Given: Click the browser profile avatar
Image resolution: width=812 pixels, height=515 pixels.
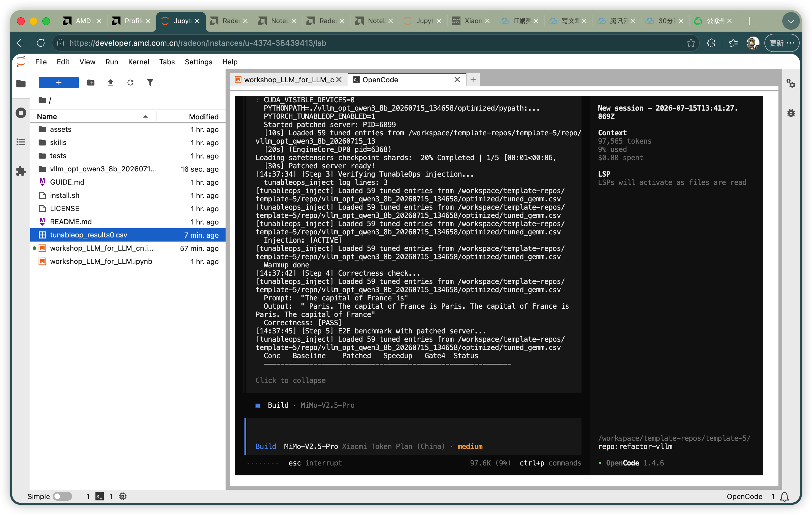Looking at the screenshot, I should [753, 43].
